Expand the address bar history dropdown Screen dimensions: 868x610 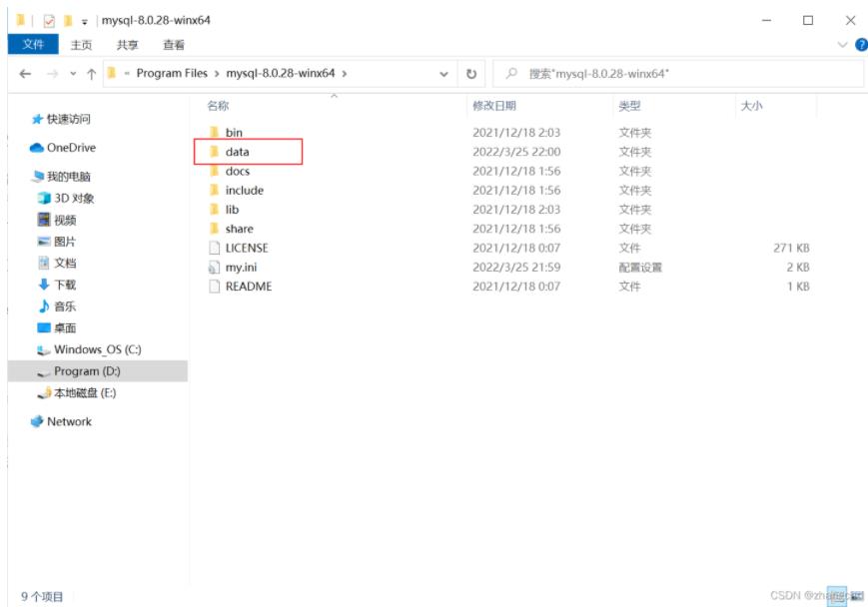tap(443, 74)
